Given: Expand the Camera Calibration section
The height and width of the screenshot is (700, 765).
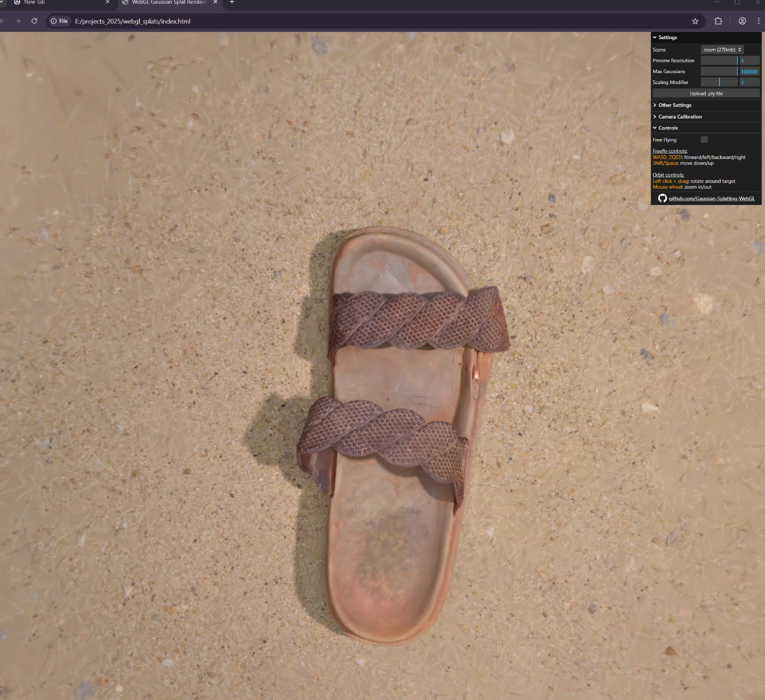Looking at the screenshot, I should point(706,117).
